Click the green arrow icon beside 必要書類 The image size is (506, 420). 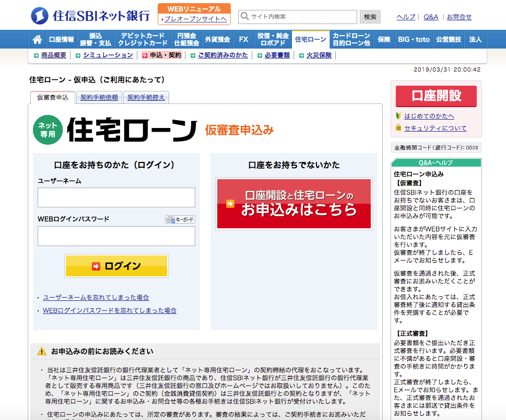260,55
